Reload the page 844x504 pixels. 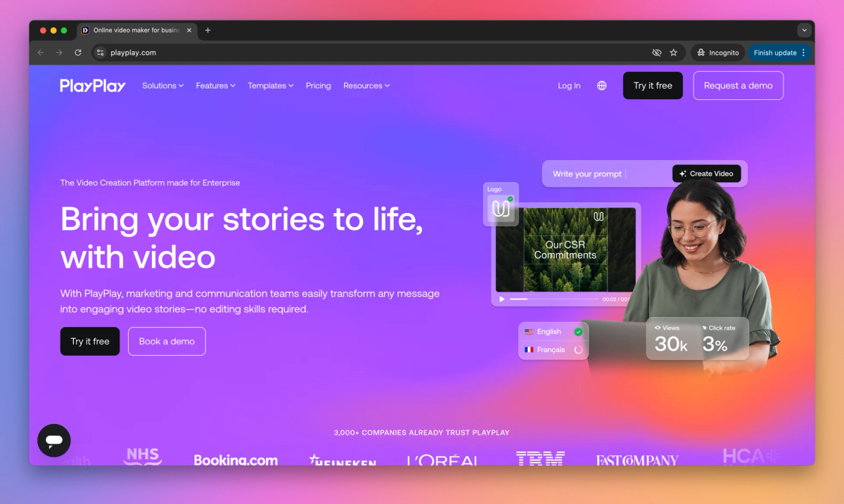(x=78, y=53)
